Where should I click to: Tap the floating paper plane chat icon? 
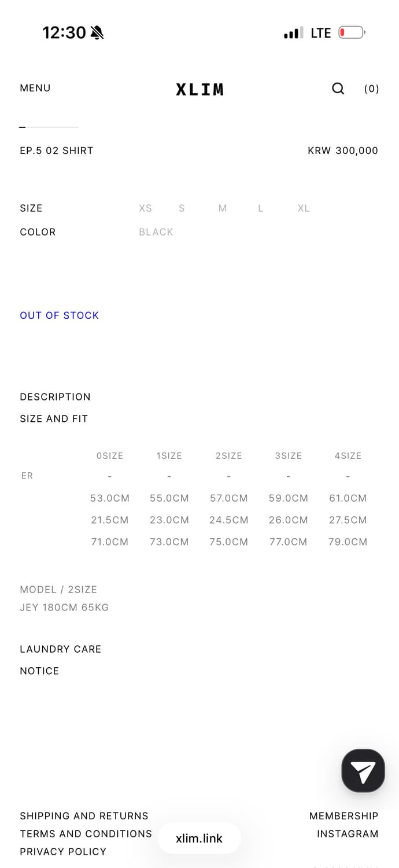coord(363,771)
